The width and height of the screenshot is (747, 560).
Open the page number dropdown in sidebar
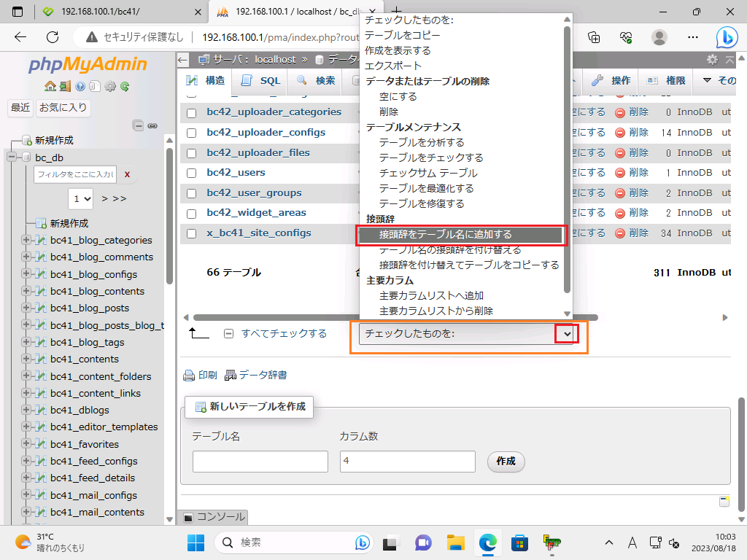pos(81,198)
